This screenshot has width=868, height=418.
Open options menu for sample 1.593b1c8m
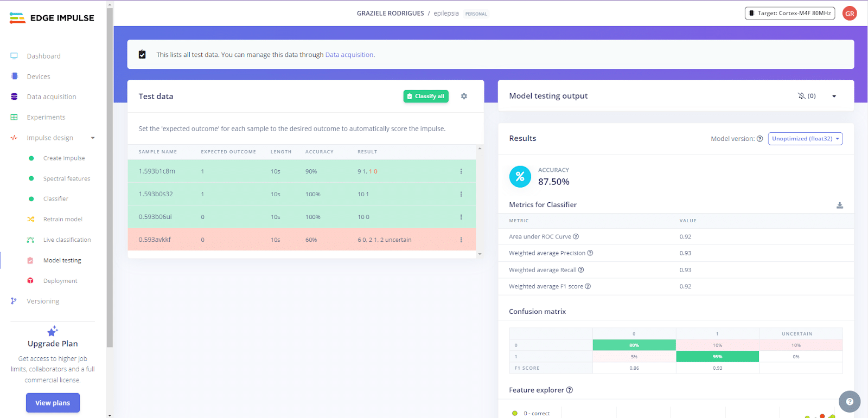click(x=461, y=171)
